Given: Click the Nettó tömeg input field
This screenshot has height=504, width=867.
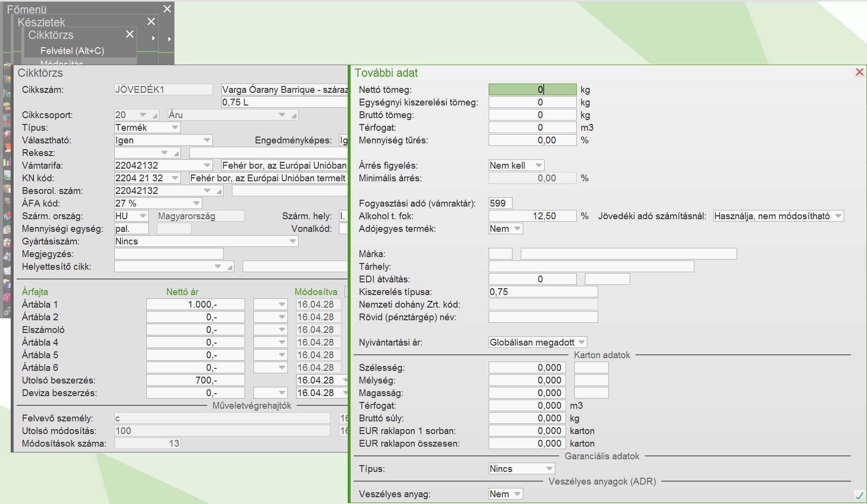Looking at the screenshot, I should pos(532,89).
